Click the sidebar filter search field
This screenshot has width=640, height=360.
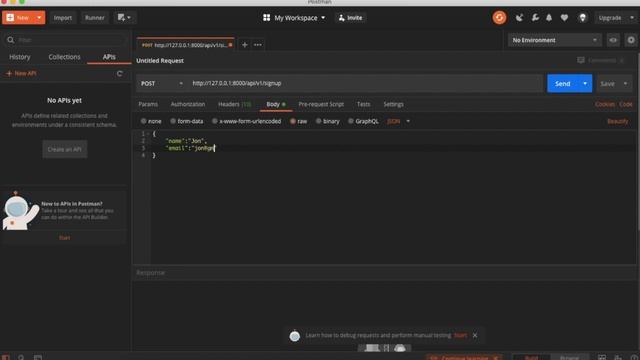pyautogui.click(x=65, y=40)
